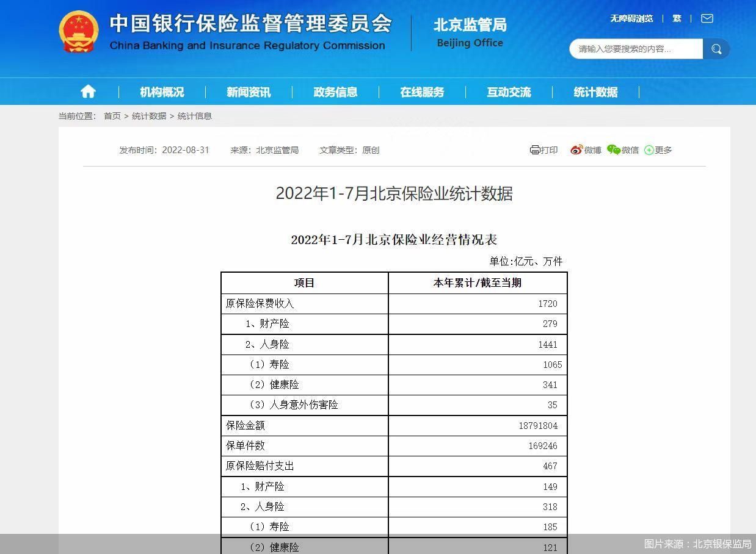Open the 统计信息 breadcrumb link

click(194, 116)
